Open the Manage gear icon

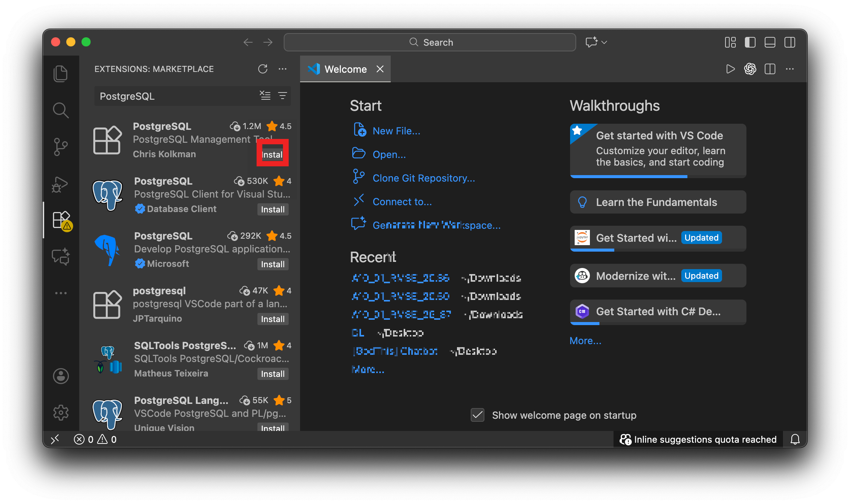click(61, 413)
